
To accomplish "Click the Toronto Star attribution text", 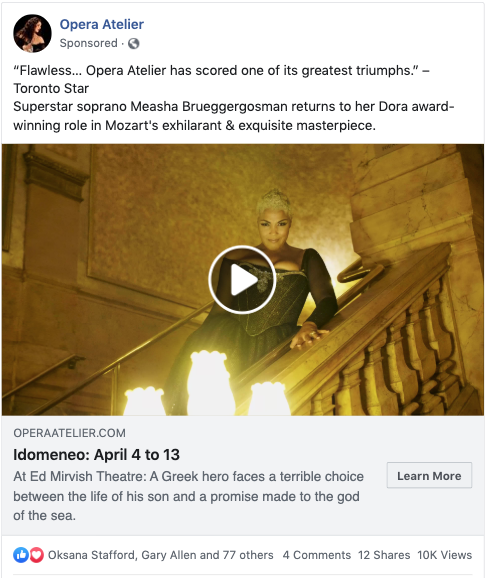I will coord(51,88).
